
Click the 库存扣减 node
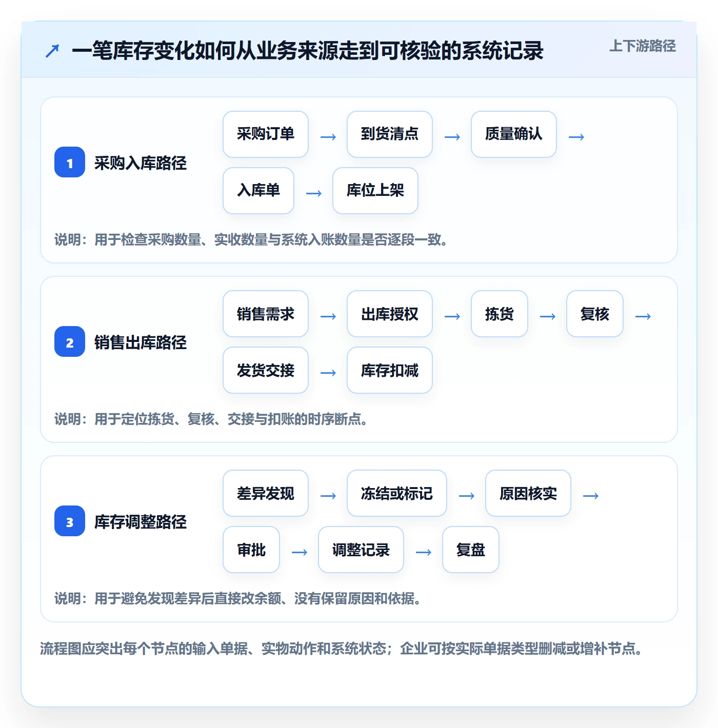click(390, 370)
